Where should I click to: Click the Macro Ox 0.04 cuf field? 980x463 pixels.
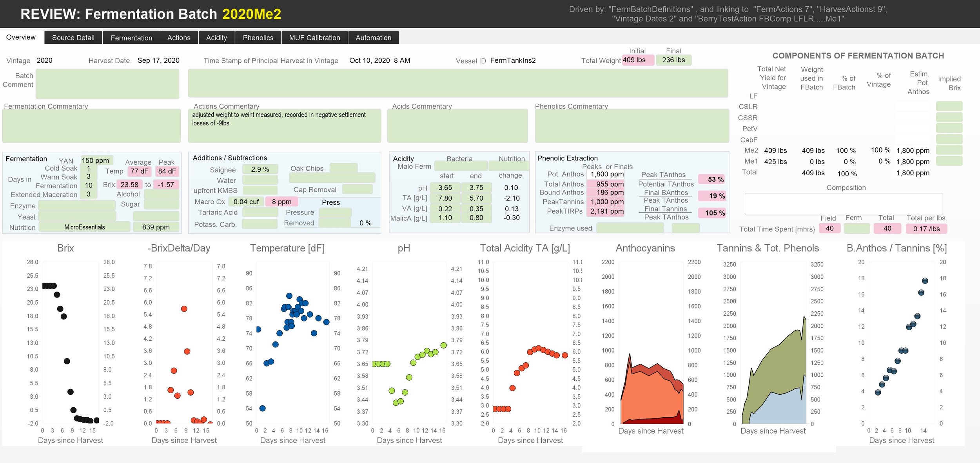[x=246, y=202]
